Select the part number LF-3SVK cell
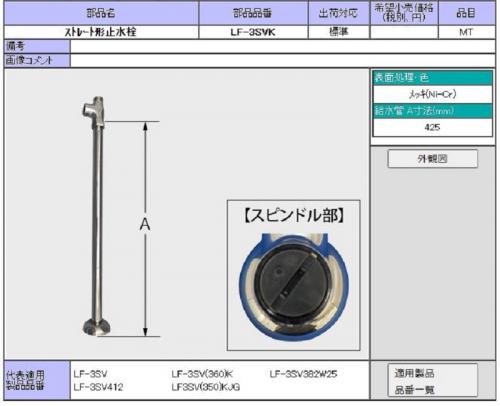Image resolution: width=500 pixels, height=406 pixels. [x=253, y=32]
